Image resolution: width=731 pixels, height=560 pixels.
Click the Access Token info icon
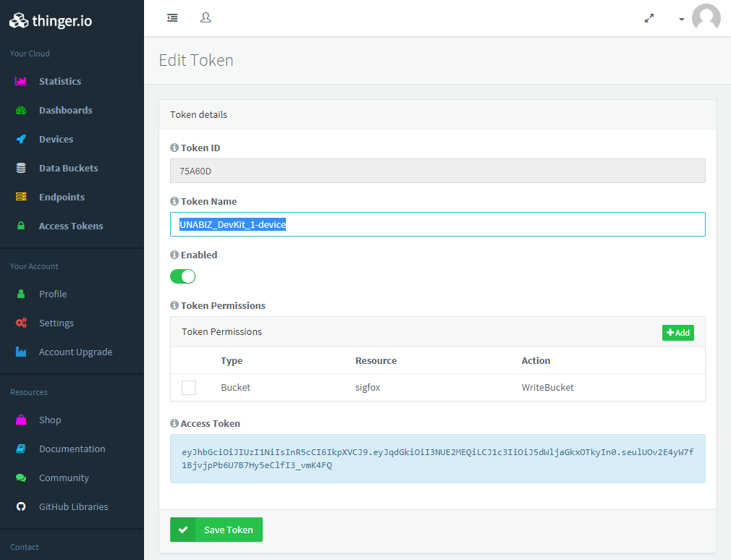[x=174, y=423]
